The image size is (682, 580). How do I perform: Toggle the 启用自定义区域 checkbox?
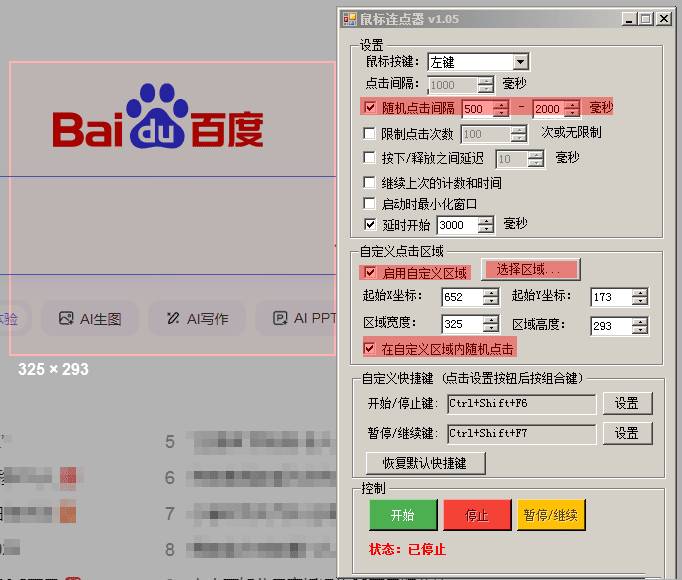[x=370, y=273]
